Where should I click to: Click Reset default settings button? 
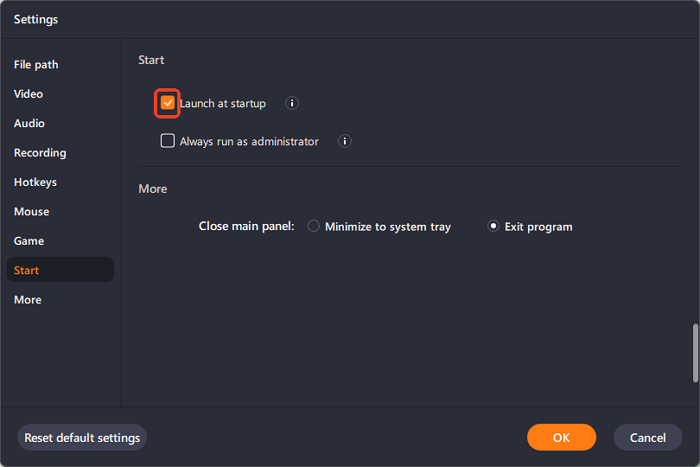(82, 438)
